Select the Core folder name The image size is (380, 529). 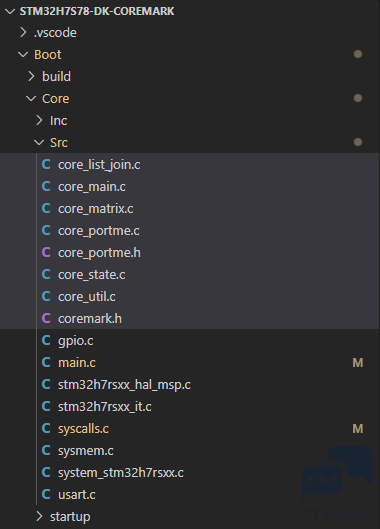(56, 99)
